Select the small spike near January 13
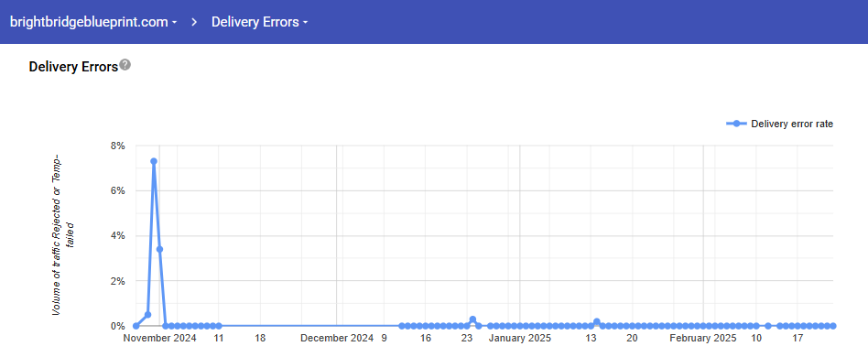 [x=596, y=321]
